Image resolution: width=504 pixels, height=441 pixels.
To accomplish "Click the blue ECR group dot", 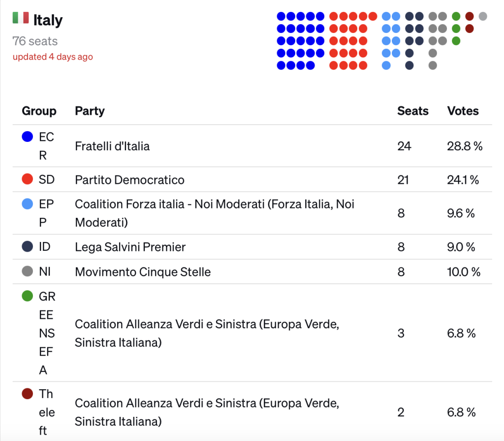I will (x=28, y=136).
